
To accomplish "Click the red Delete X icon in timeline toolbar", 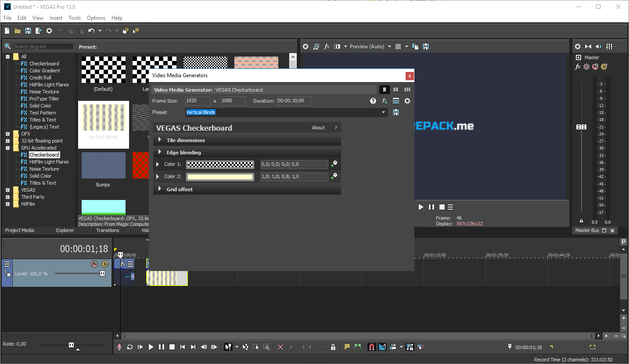I will pyautogui.click(x=280, y=347).
